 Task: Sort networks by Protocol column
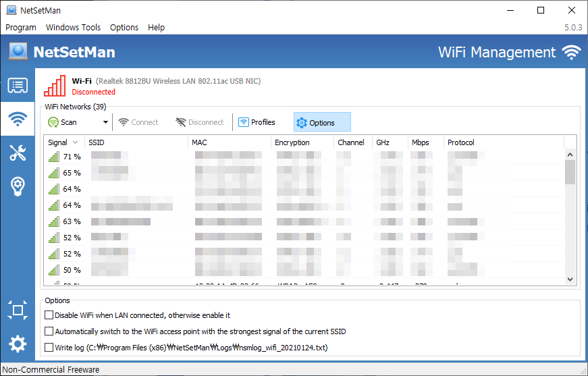504,142
